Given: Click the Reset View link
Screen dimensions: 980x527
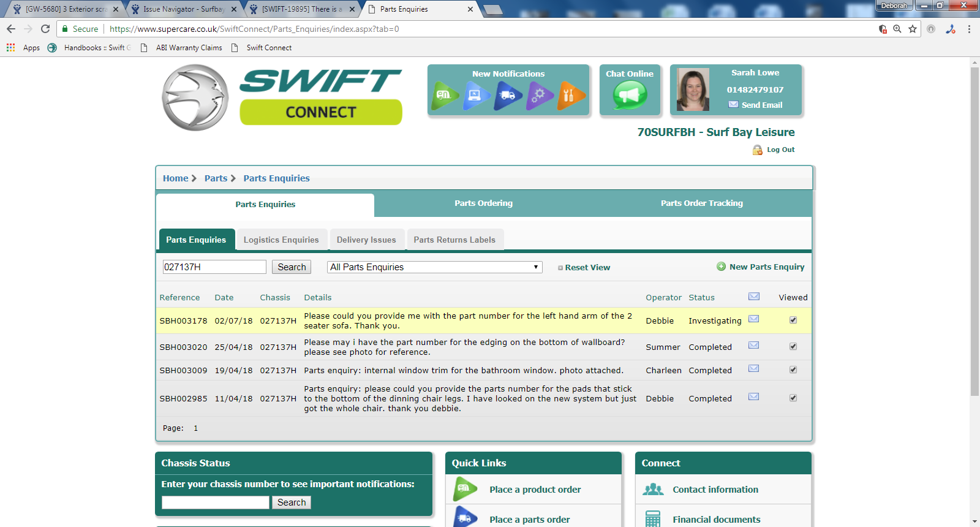Looking at the screenshot, I should coord(587,267).
